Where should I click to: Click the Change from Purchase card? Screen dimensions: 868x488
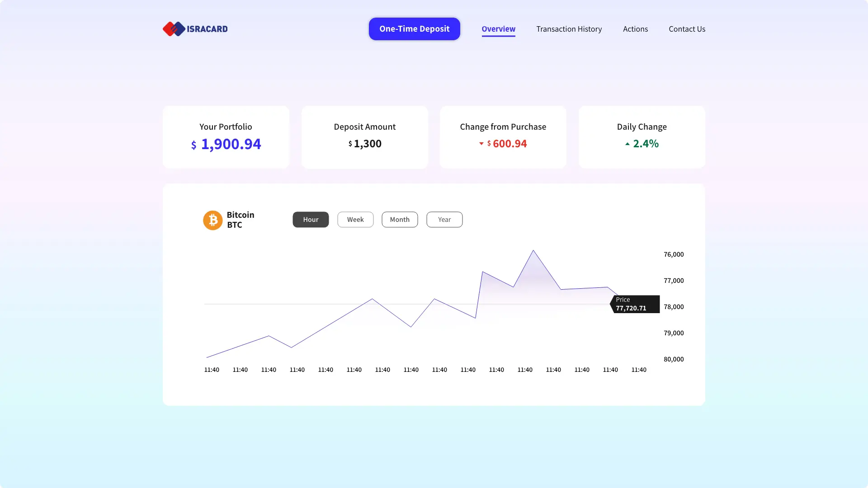[x=503, y=137]
